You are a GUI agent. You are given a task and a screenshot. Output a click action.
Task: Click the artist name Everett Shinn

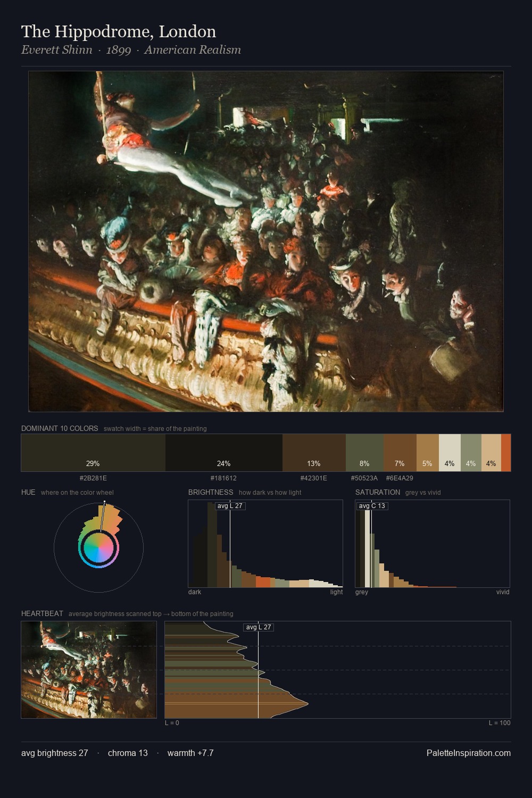(x=57, y=50)
